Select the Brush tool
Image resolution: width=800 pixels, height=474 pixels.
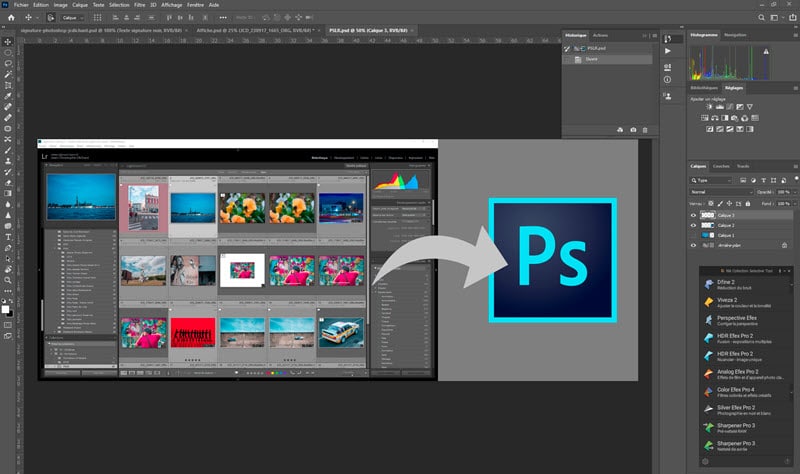pos(8,150)
